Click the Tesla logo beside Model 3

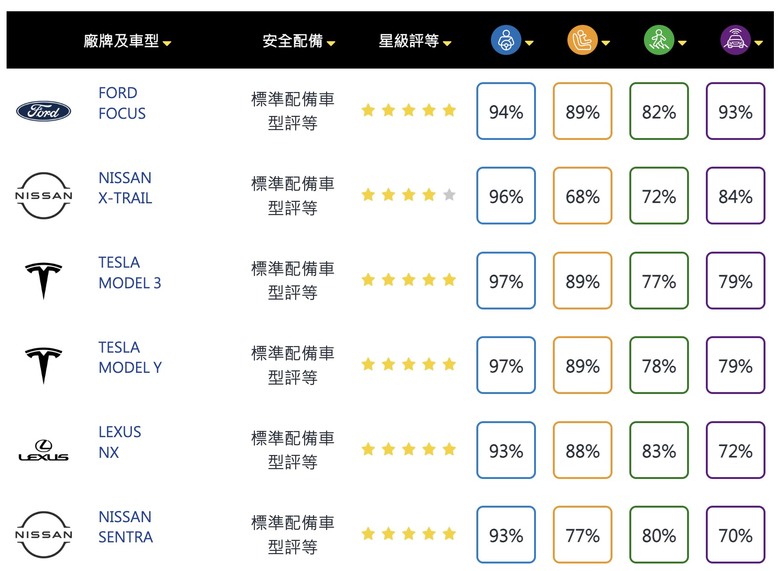click(x=44, y=281)
